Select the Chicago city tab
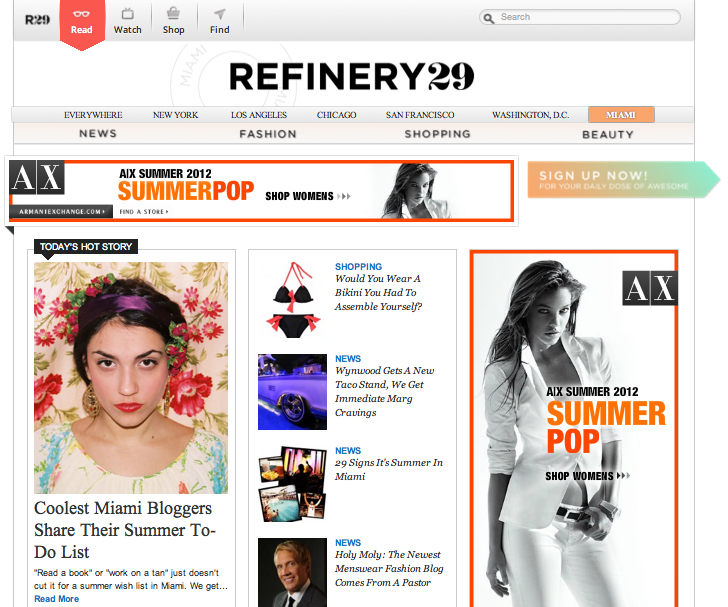This screenshot has width=728, height=607. (x=337, y=115)
